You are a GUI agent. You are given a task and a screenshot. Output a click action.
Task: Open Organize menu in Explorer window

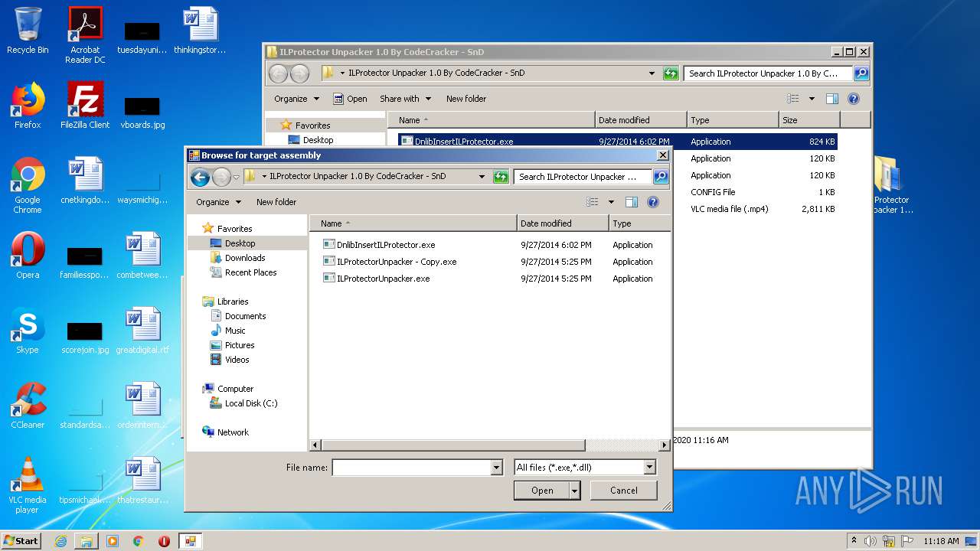coord(296,99)
